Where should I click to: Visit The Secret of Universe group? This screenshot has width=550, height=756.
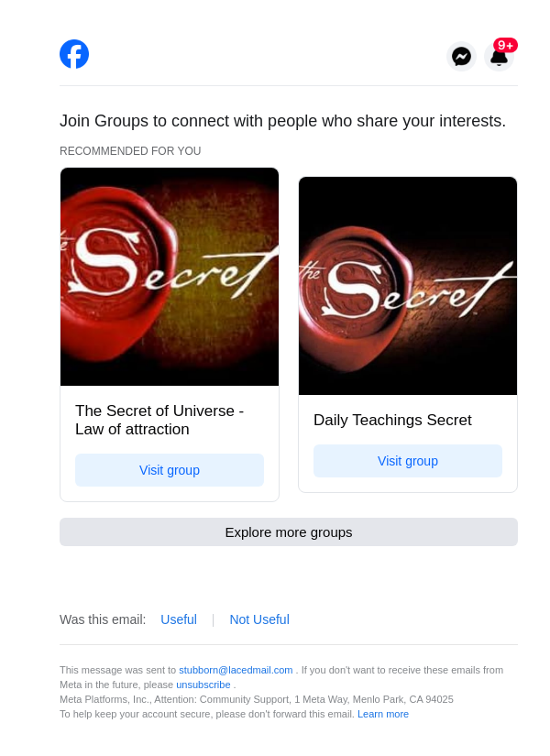pos(170,470)
